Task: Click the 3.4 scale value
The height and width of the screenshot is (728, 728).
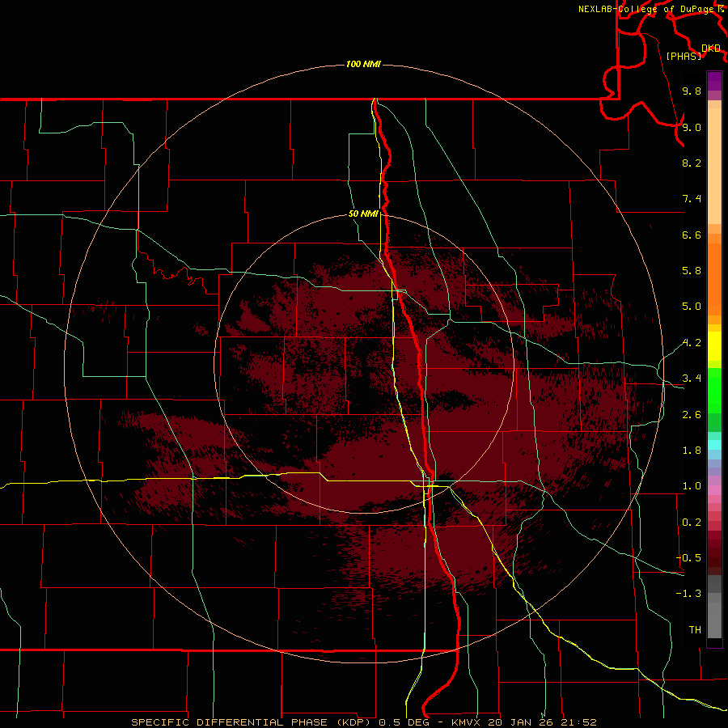Action: coord(692,379)
